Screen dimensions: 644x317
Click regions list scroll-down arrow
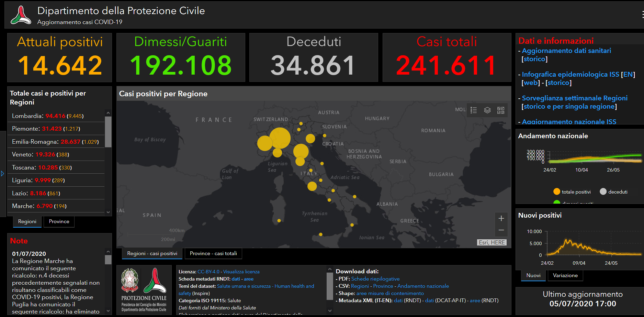[108, 212]
